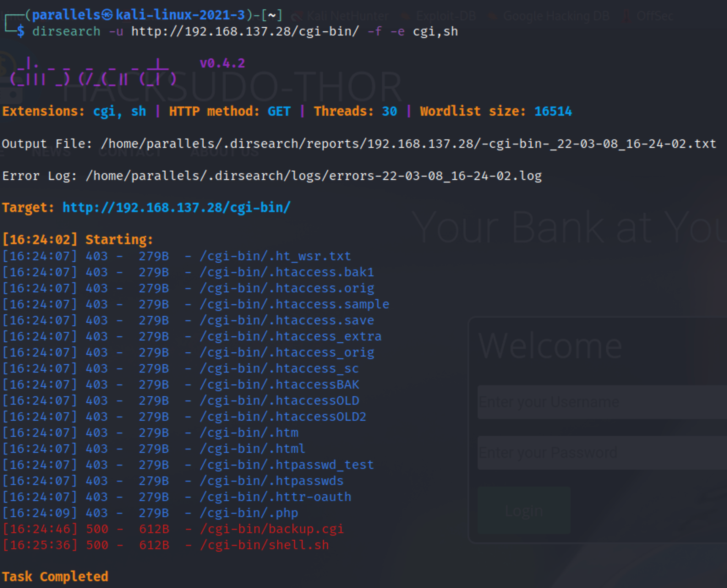Click the /cgi-bin/.htaccessBAK result
This screenshot has width=727, height=588.
coord(279,384)
